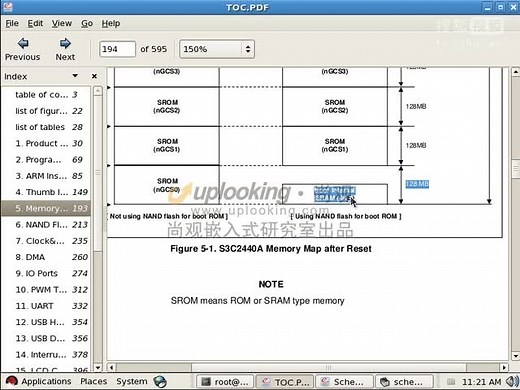520x390 pixels.
Task: Click 'SROM means ROM or SRAM type memory' text
Action: click(257, 301)
